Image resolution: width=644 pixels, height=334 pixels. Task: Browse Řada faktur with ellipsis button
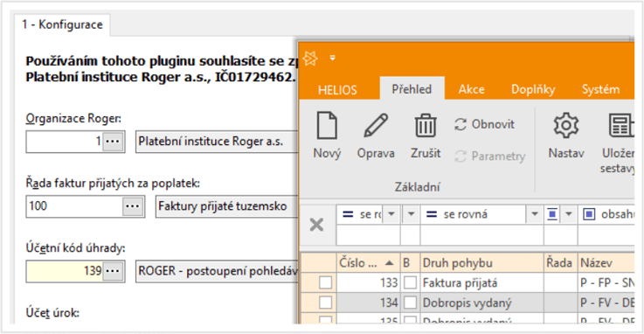(133, 205)
